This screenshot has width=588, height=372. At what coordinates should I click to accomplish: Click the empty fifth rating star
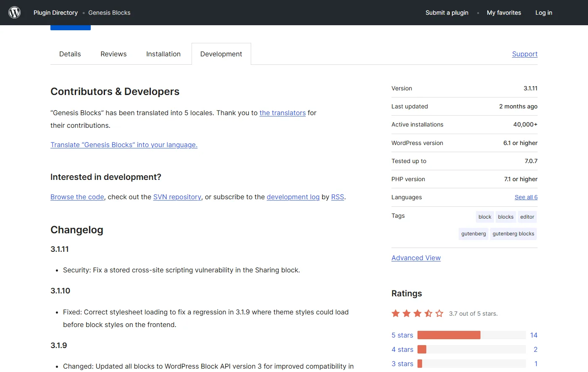(439, 313)
